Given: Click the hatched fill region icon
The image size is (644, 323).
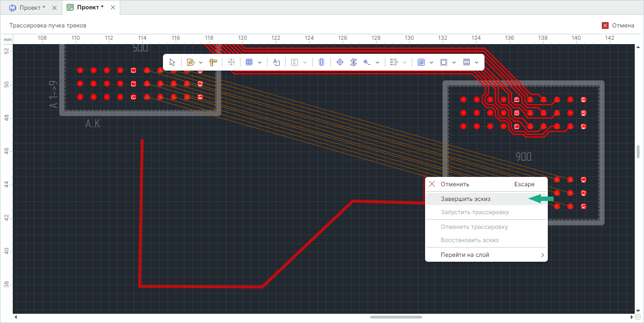Looking at the screenshot, I should click(421, 62).
